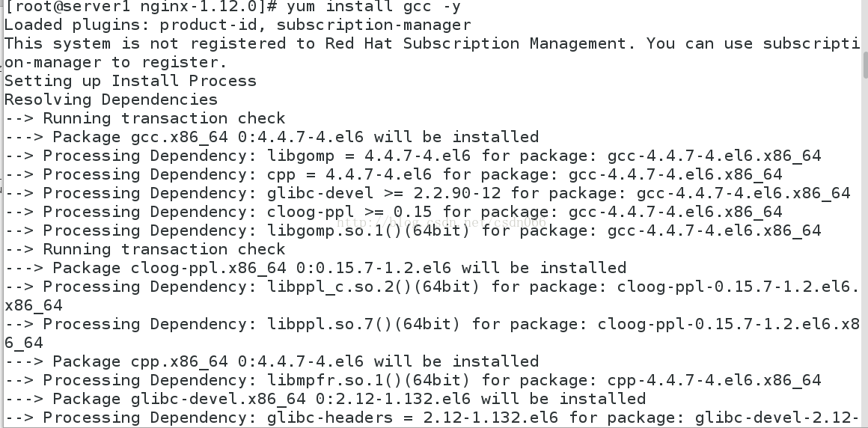Click the 'yum install gcc -y' command text
This screenshot has width=868, height=428.
pos(373,7)
